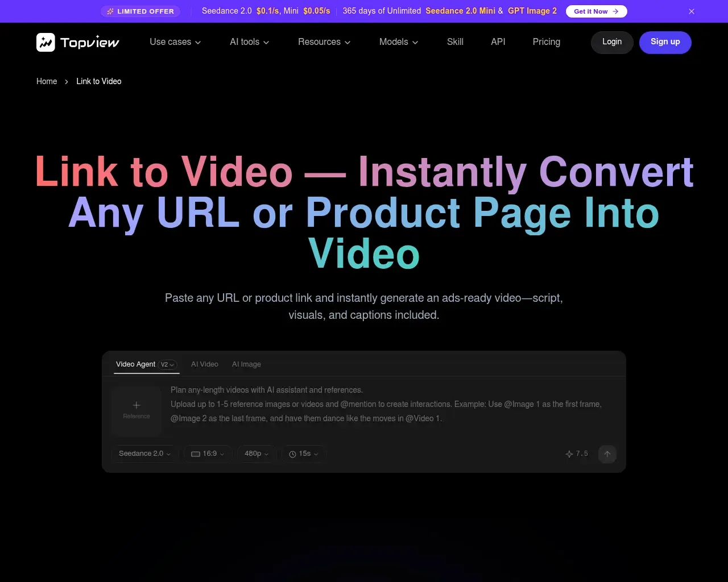
Task: Click the Link to Video breadcrumb
Action: click(x=99, y=81)
